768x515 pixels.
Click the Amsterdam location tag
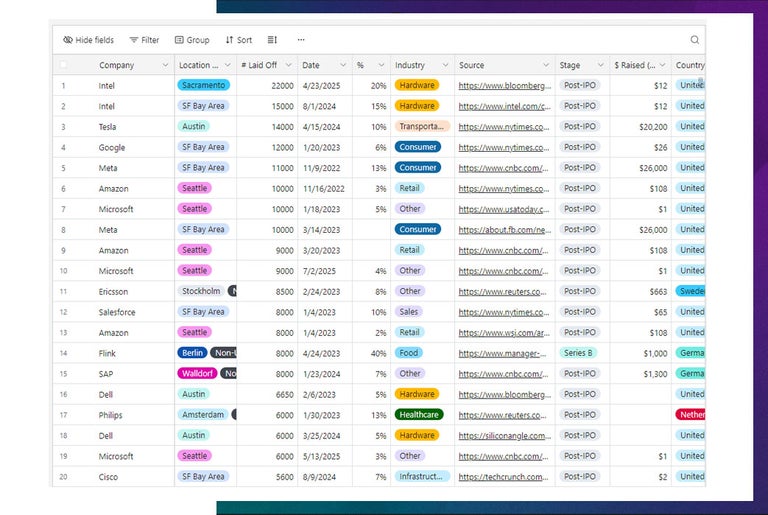point(203,414)
